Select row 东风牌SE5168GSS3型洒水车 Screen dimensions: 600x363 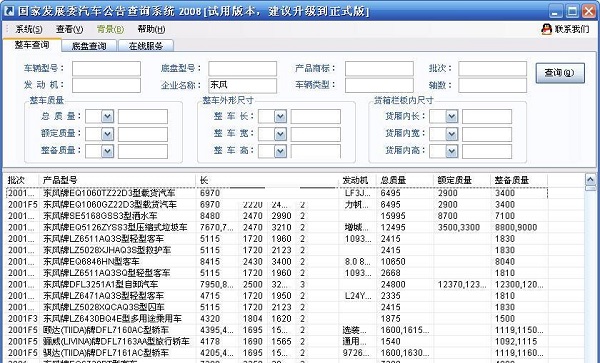coord(277,216)
